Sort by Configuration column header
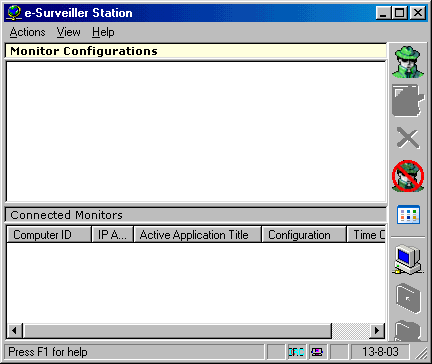 pyautogui.click(x=304, y=235)
